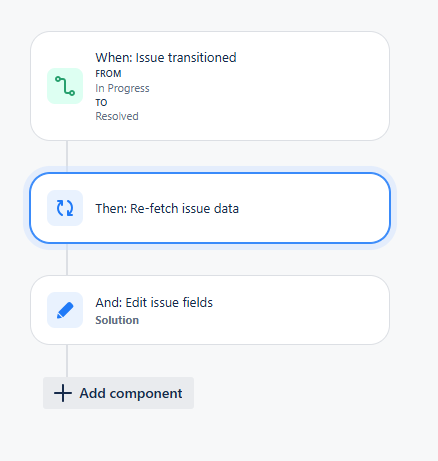Viewport: 438px width, 461px height.
Task: Click the bold 'FROM' label in trigger
Action: [x=108, y=73]
